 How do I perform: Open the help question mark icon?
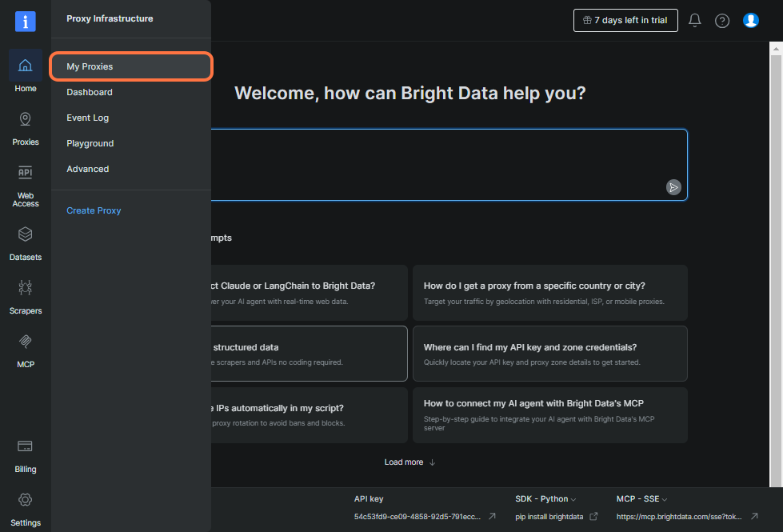(722, 21)
